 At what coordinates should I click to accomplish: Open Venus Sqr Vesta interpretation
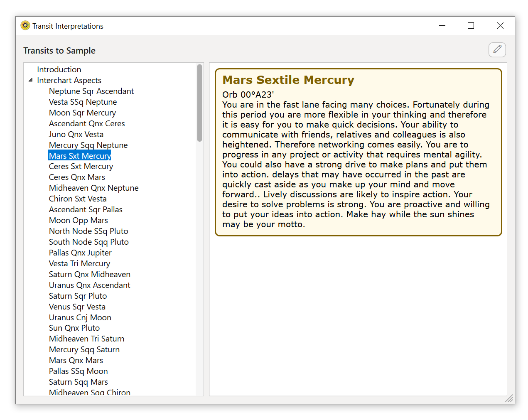pos(77,307)
